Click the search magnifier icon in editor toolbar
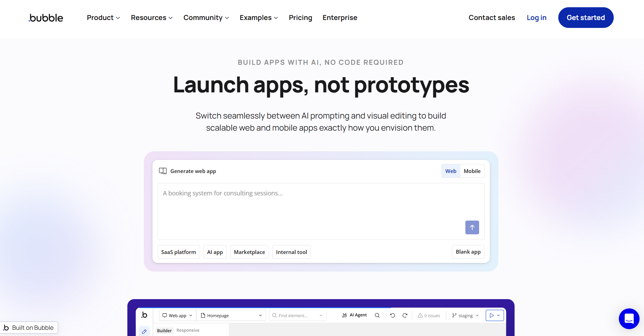The height and width of the screenshot is (336, 644). (377, 315)
